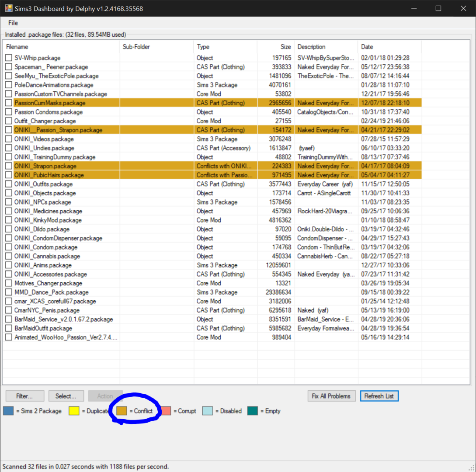This screenshot has width=476, height=472.
Task: Check the Motives_Changer.package checkbox
Action: pyautogui.click(x=9, y=283)
